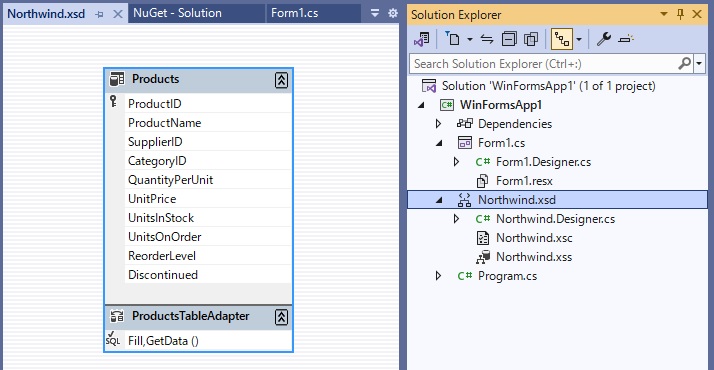Screen dimensions: 714x370
Task: Click Collapse All in Solution Explorer toolbar
Action: [509, 39]
